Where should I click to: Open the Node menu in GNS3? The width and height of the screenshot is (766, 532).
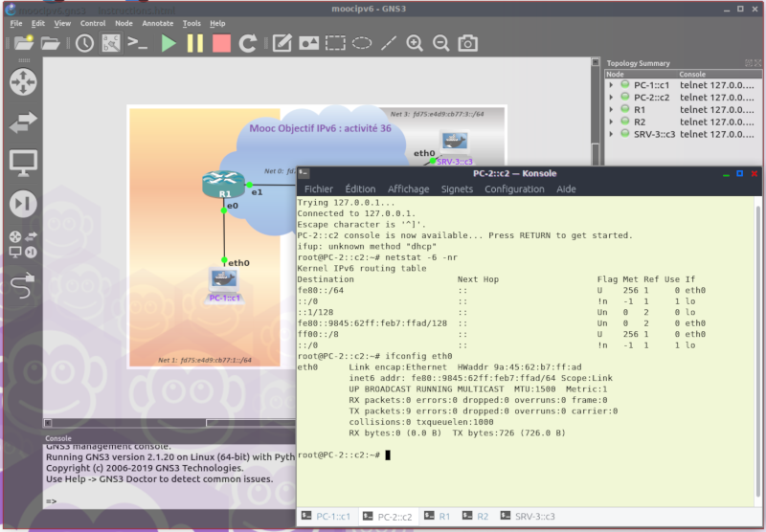click(x=124, y=23)
